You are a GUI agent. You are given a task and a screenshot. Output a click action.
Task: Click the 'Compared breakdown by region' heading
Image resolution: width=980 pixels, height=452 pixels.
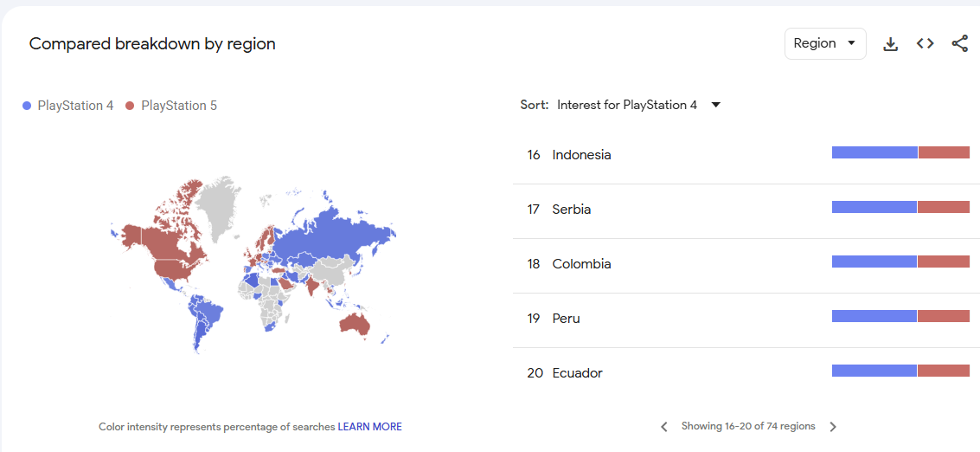[152, 44]
